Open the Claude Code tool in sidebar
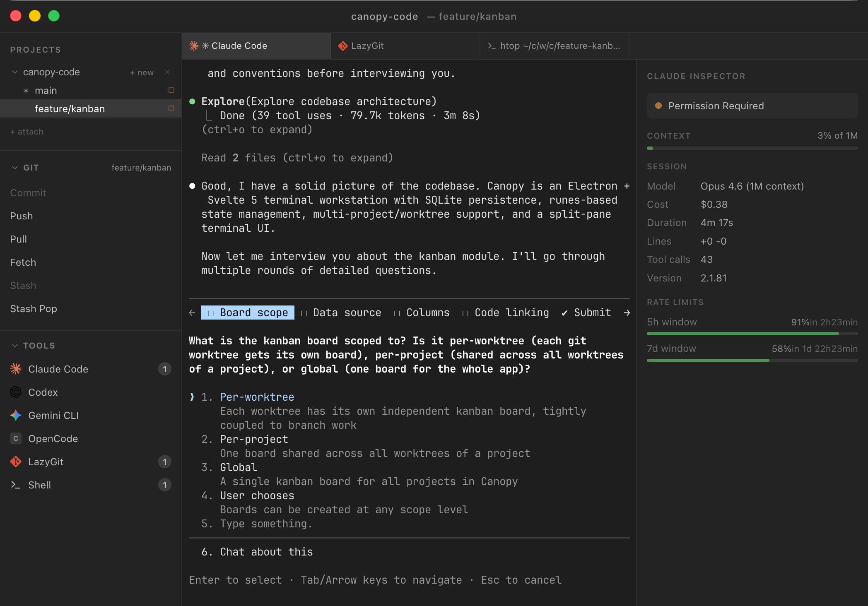Image resolution: width=868 pixels, height=606 pixels. [x=58, y=369]
